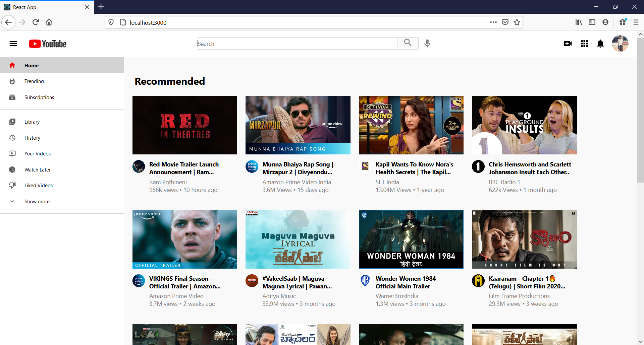
Task: Bookmark this page with the star icon
Action: tap(517, 22)
